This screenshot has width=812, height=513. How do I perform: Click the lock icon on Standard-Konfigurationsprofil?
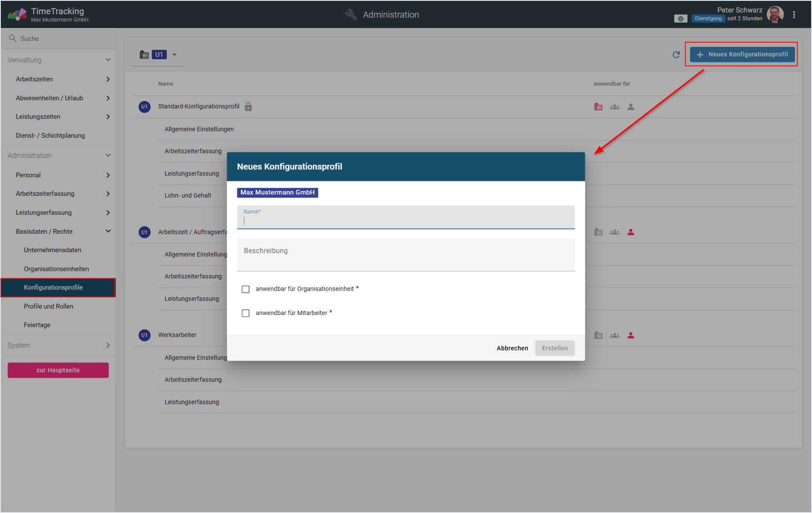pyautogui.click(x=248, y=107)
